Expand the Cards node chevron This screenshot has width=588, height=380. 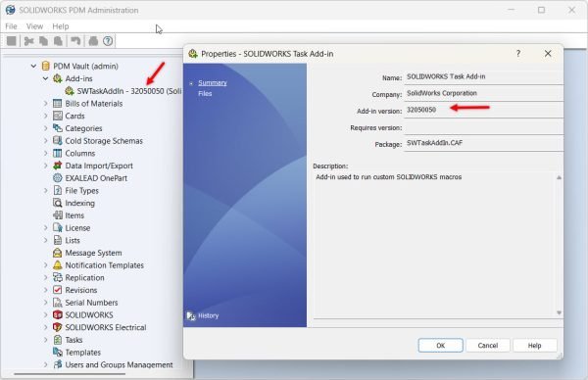[46, 116]
